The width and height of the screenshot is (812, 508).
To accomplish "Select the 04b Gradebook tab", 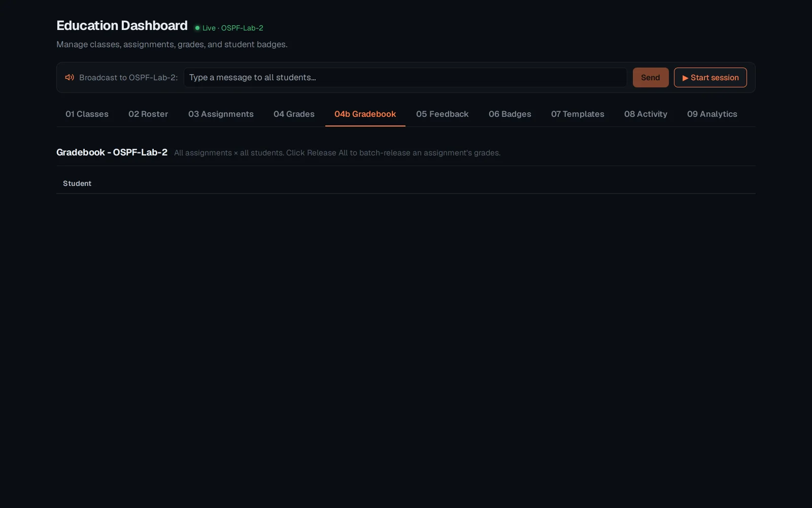I will point(365,114).
